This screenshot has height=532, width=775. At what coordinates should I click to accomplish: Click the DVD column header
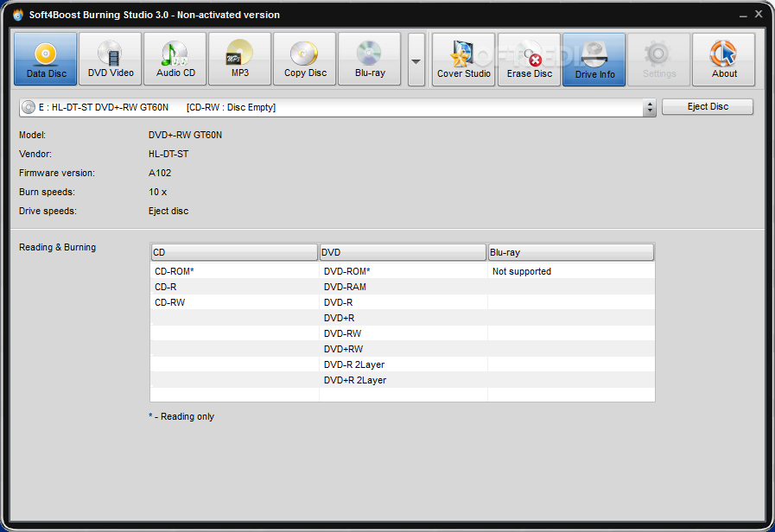coord(403,252)
